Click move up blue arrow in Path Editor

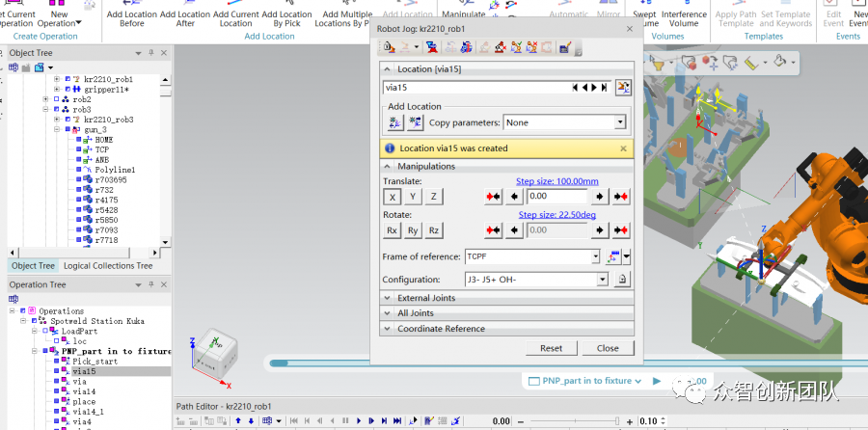238,421
